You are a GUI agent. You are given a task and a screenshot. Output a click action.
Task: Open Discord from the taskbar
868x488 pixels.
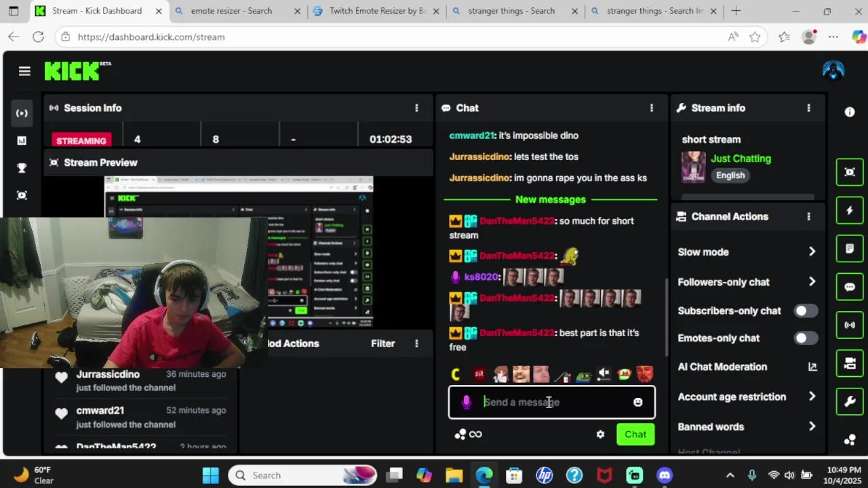tap(665, 475)
